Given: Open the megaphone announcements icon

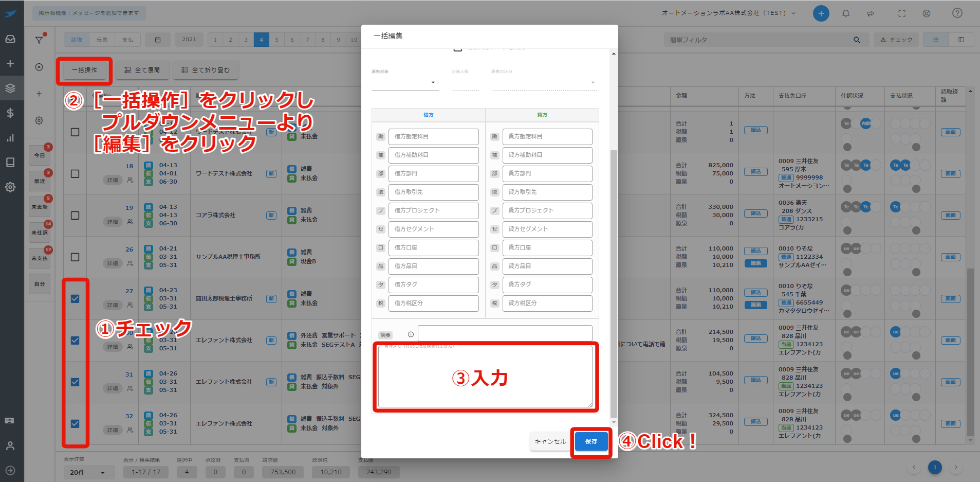Looking at the screenshot, I should click(x=871, y=13).
